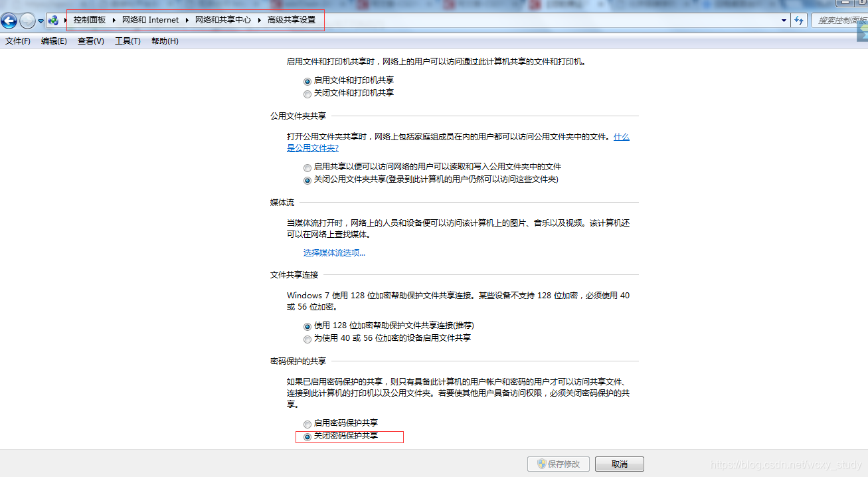
Task: Click the 媒体流 section heading
Action: [282, 202]
